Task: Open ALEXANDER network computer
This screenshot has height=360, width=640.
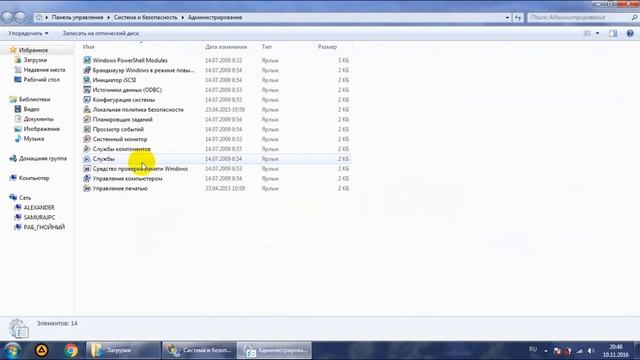Action: pos(39,207)
